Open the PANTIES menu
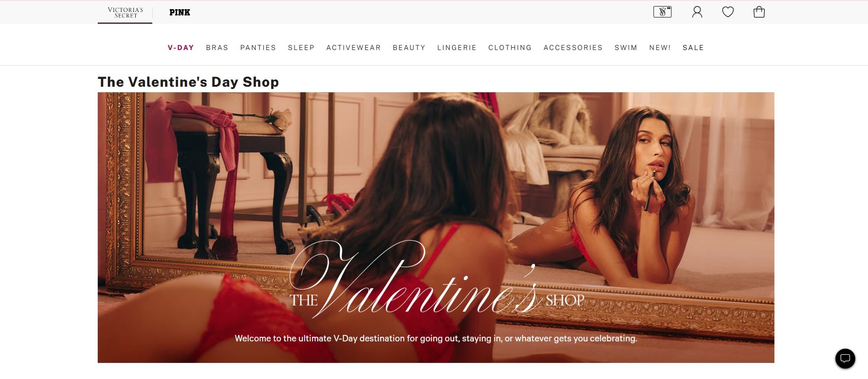The image size is (868, 379). pyautogui.click(x=258, y=48)
